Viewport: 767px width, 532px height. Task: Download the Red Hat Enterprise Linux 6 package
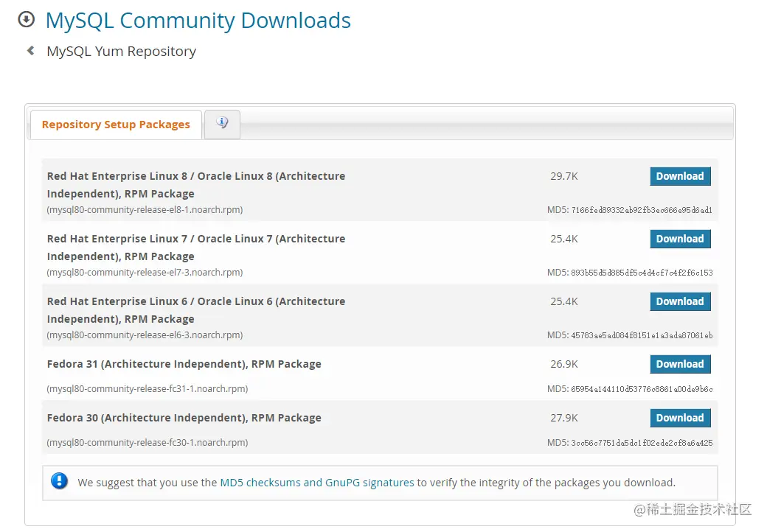680,301
